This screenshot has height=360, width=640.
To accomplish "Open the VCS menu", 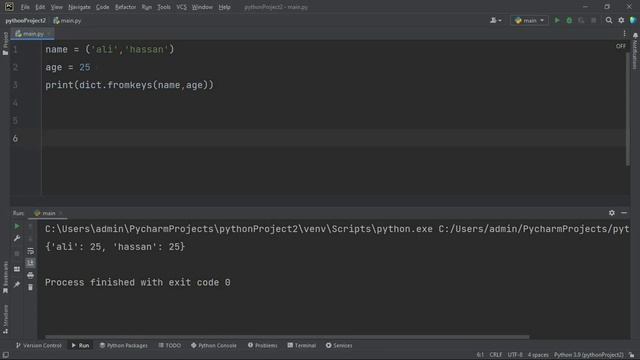I will [181, 7].
